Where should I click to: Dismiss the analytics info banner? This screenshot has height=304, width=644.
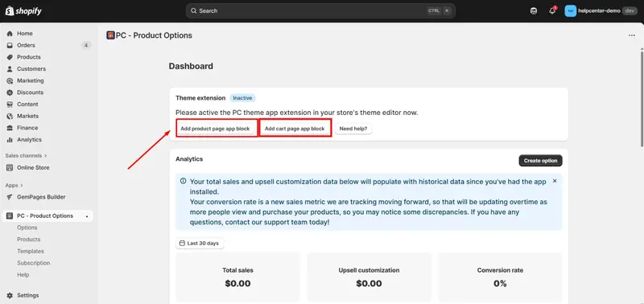click(555, 181)
